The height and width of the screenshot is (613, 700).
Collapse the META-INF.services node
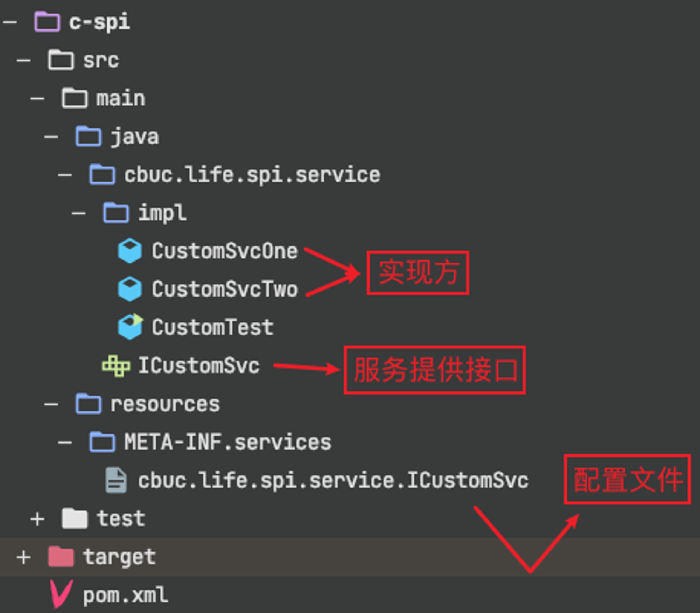(x=65, y=443)
